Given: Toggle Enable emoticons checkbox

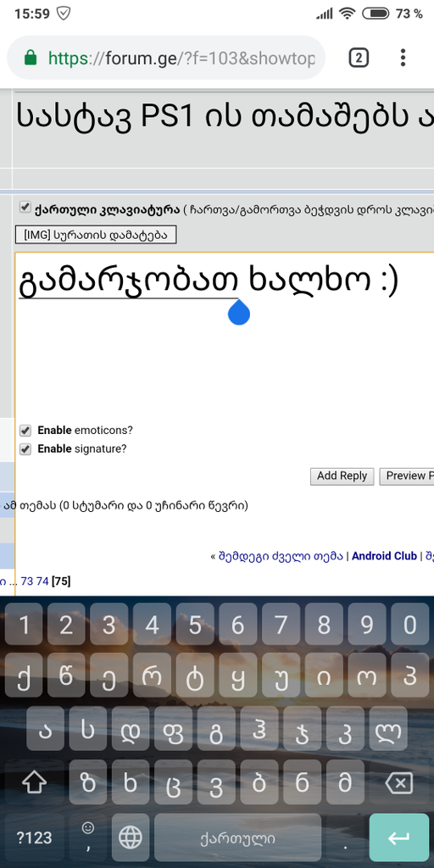Looking at the screenshot, I should 25,431.
